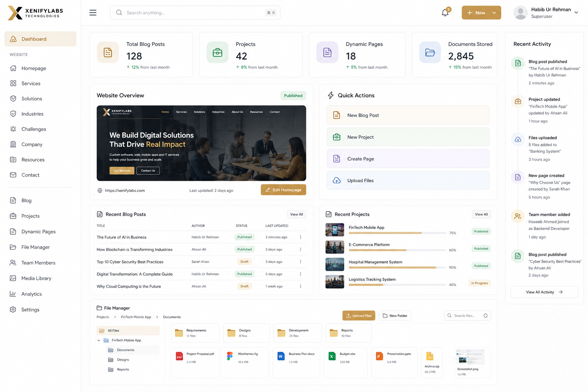Viewport: 588px width, 392px height.
Task: Click the Search files input field
Action: (x=467, y=316)
